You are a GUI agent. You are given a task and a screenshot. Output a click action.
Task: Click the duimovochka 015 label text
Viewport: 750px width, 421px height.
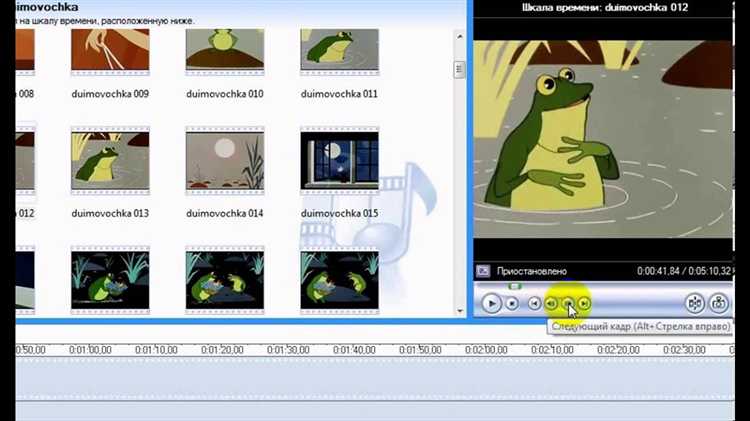point(339,213)
